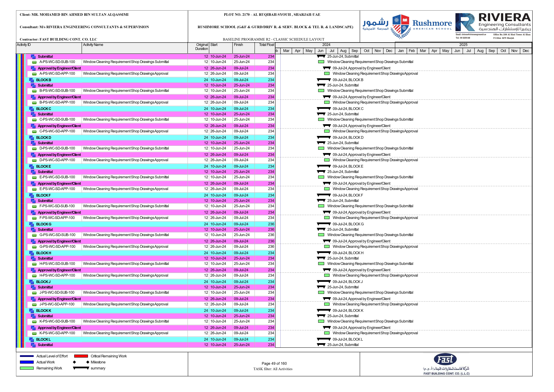
Task: Click the Client name header line
Action: (x=74, y=15)
